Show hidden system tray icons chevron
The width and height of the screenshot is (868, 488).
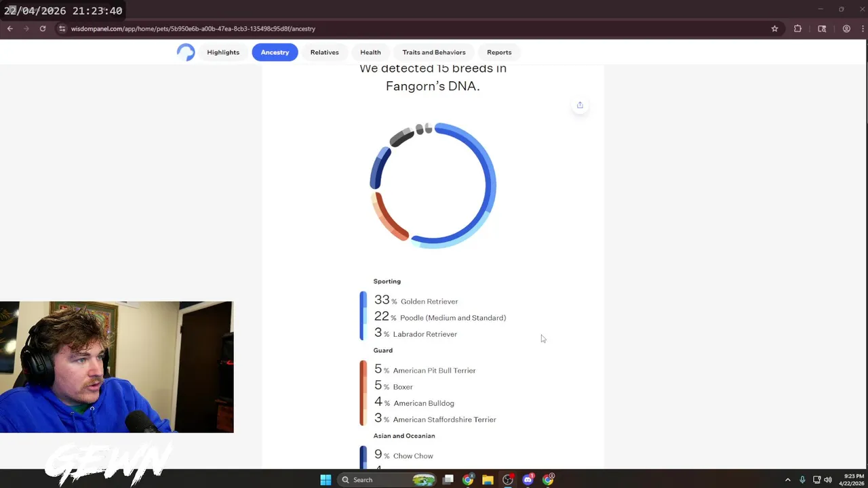point(787,480)
